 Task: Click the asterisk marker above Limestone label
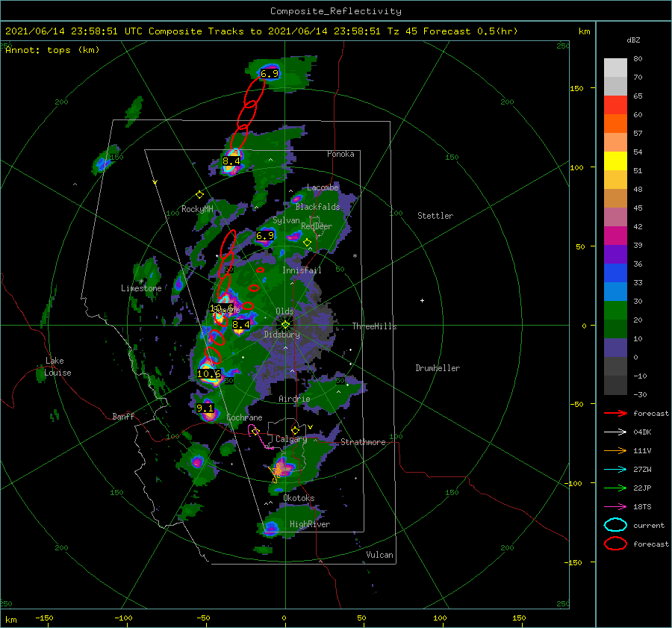[x=141, y=282]
